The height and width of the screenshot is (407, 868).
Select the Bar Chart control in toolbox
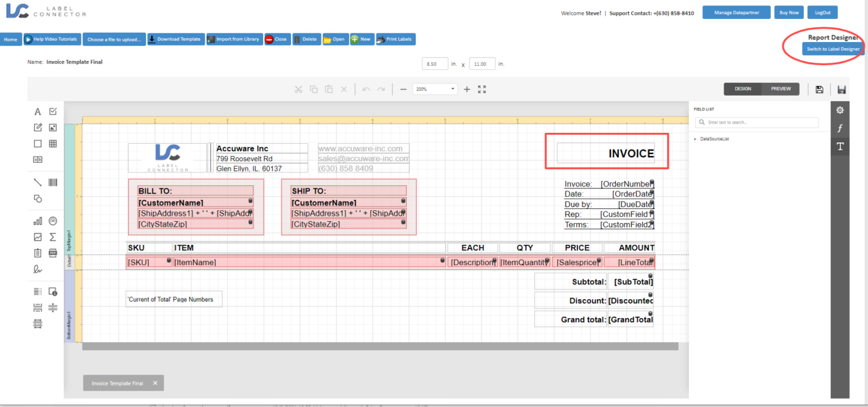38,221
